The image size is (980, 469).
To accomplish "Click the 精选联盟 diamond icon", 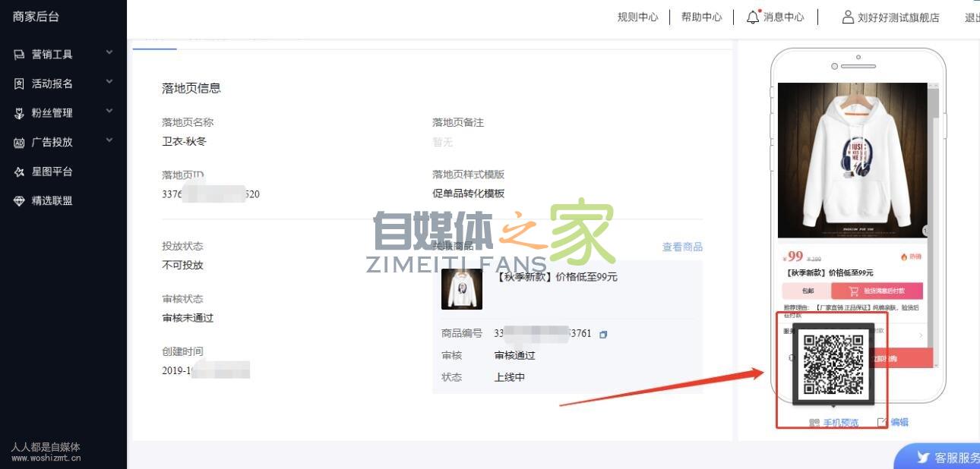I will click(x=20, y=201).
